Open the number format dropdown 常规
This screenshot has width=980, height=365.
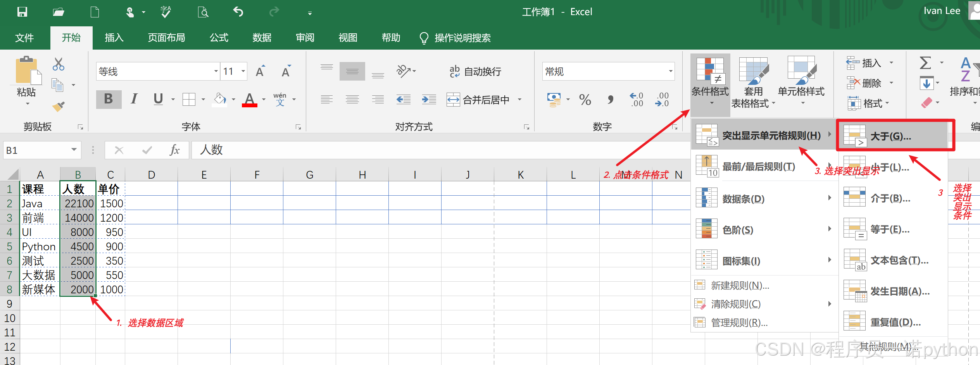(670, 71)
